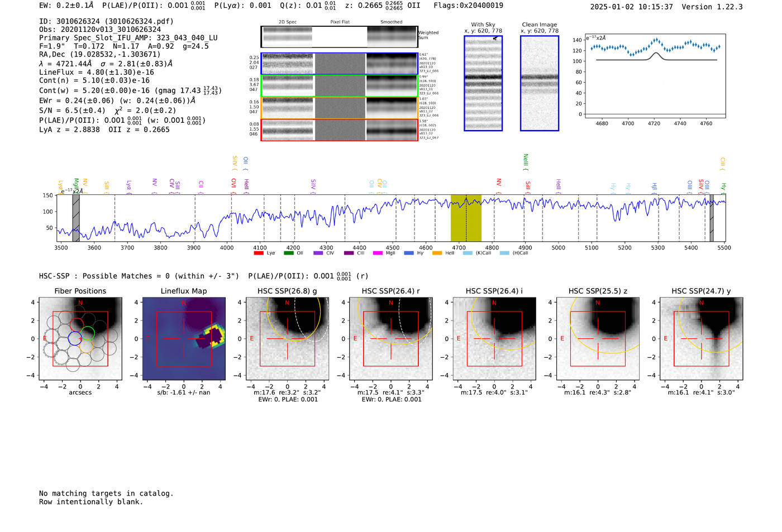Click the orange HeII legend swatch
Screen dimensions: 782x532
coord(437,253)
